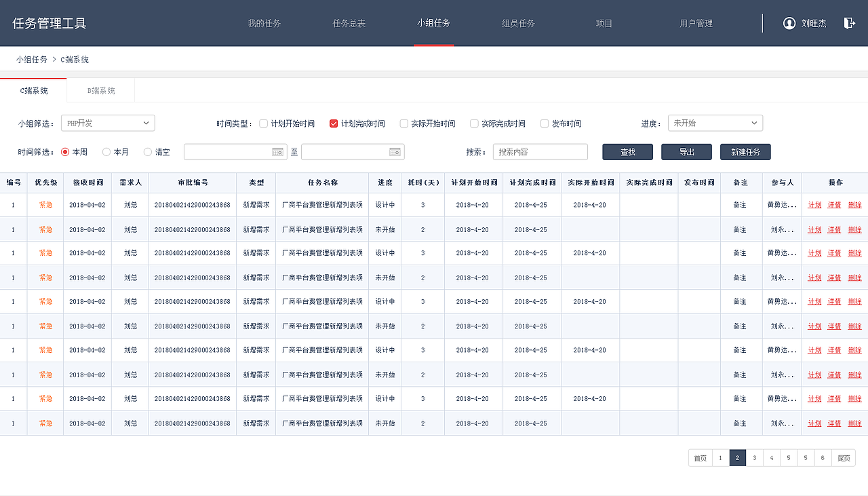The width and height of the screenshot is (868, 496).
Task: Click the 新建任务 button
Action: click(x=745, y=151)
